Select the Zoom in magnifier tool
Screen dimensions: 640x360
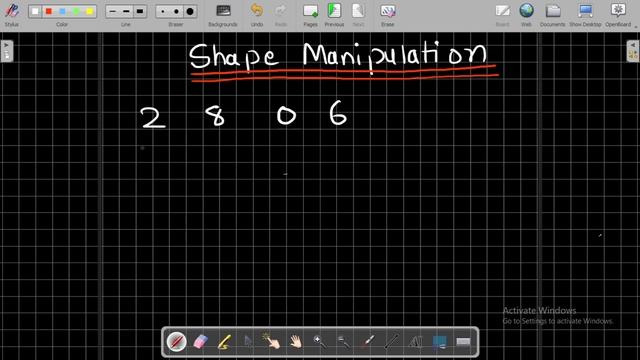[x=320, y=342]
